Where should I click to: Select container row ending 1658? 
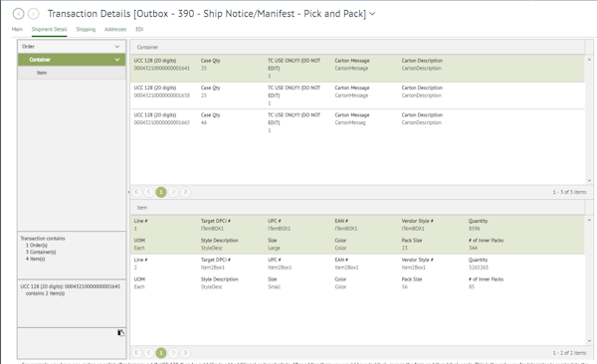[357, 95]
